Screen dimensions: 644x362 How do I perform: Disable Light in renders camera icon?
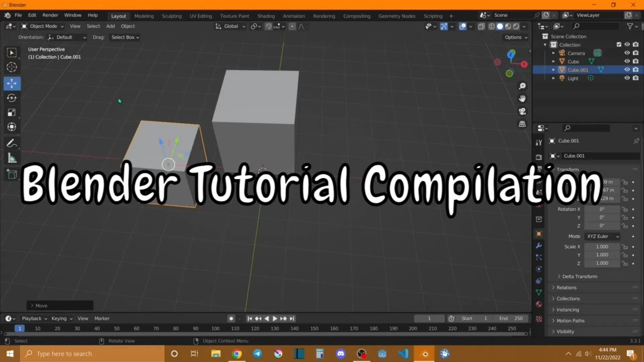pos(635,78)
